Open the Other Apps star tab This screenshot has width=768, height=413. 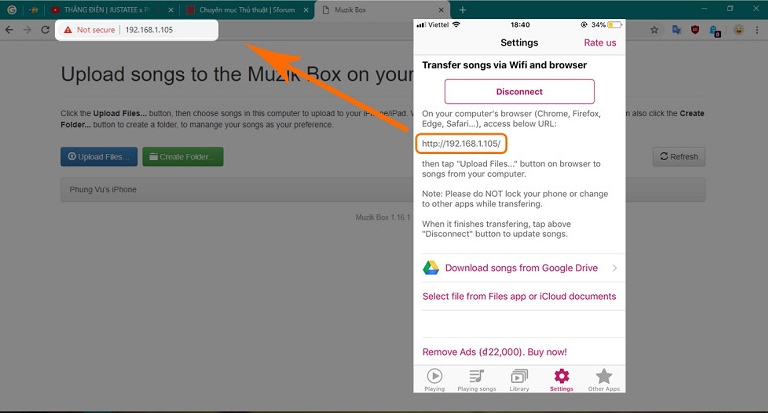pyautogui.click(x=603, y=379)
